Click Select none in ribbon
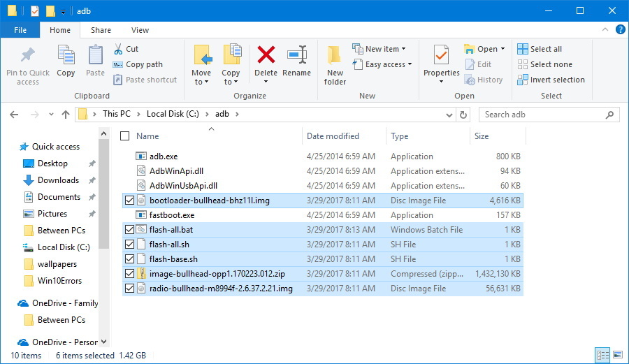629x364 pixels. tap(544, 64)
